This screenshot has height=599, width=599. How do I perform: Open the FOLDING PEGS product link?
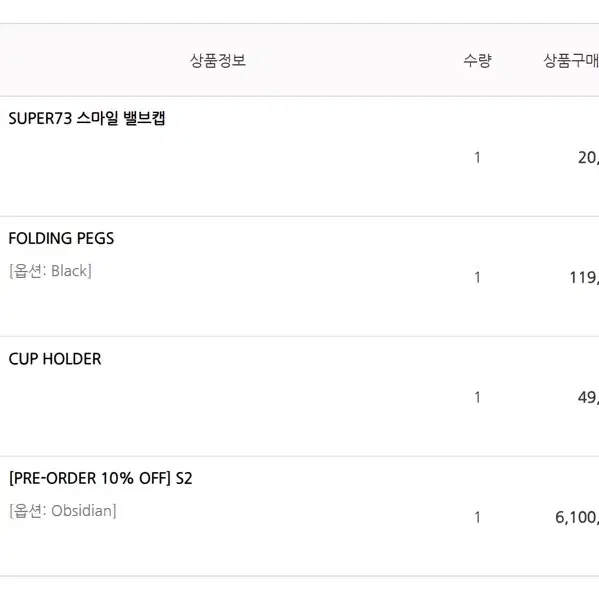click(61, 238)
